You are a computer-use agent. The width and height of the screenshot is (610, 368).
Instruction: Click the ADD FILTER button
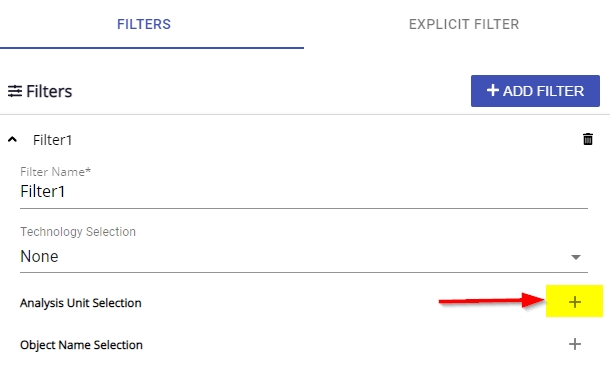coord(535,91)
